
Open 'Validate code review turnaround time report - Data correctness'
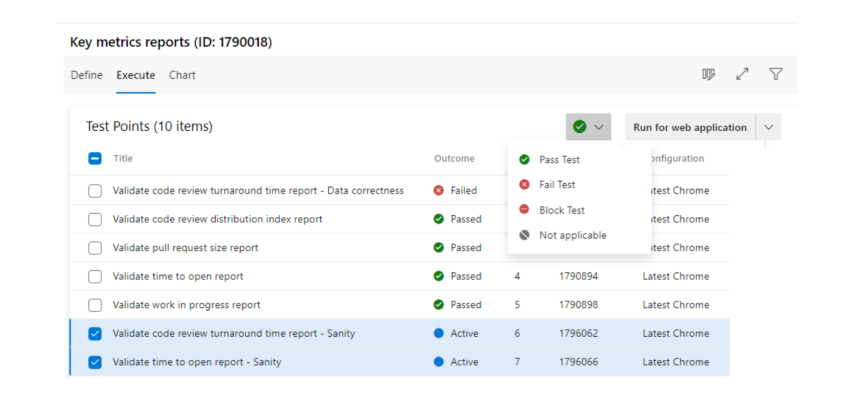[x=258, y=191]
